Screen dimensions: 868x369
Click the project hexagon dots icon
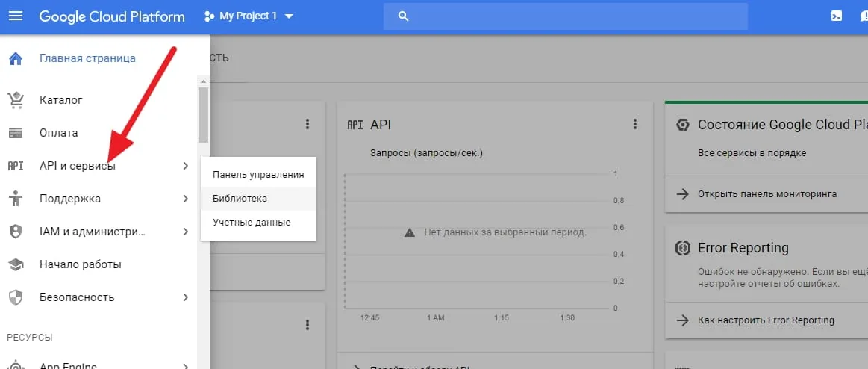[209, 16]
